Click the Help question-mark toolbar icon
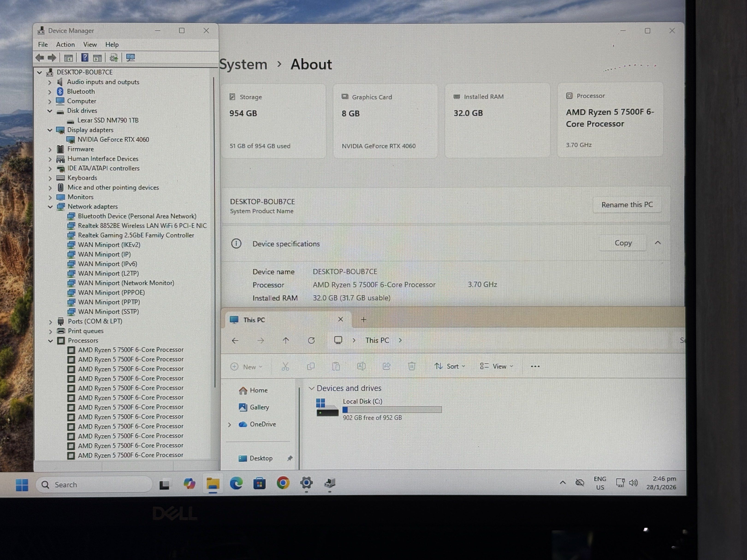The image size is (747, 560). (85, 58)
